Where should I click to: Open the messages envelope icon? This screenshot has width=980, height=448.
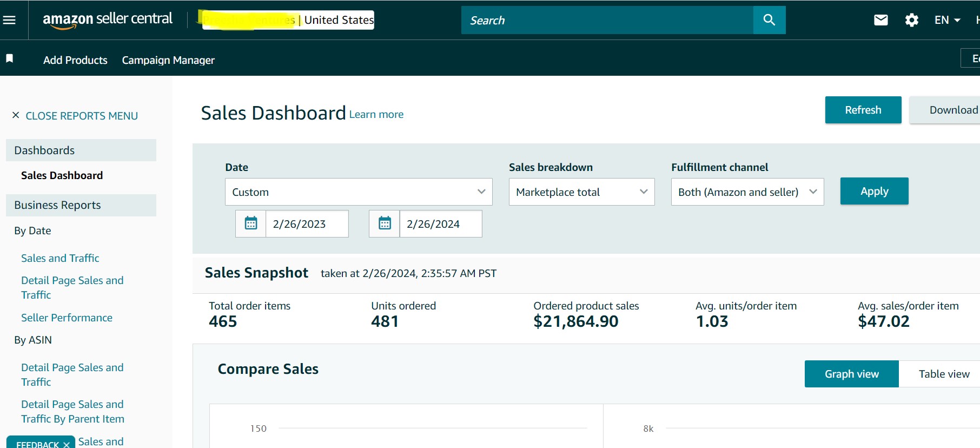(x=880, y=20)
